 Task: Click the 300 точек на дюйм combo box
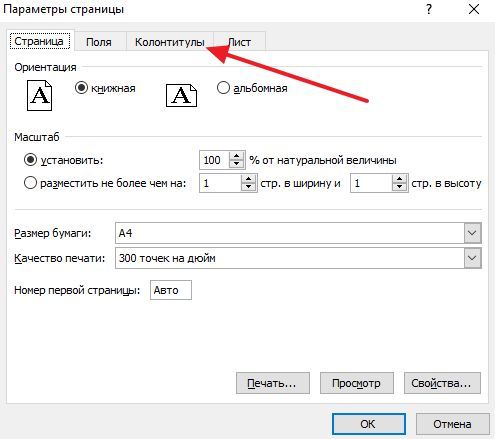point(298,258)
